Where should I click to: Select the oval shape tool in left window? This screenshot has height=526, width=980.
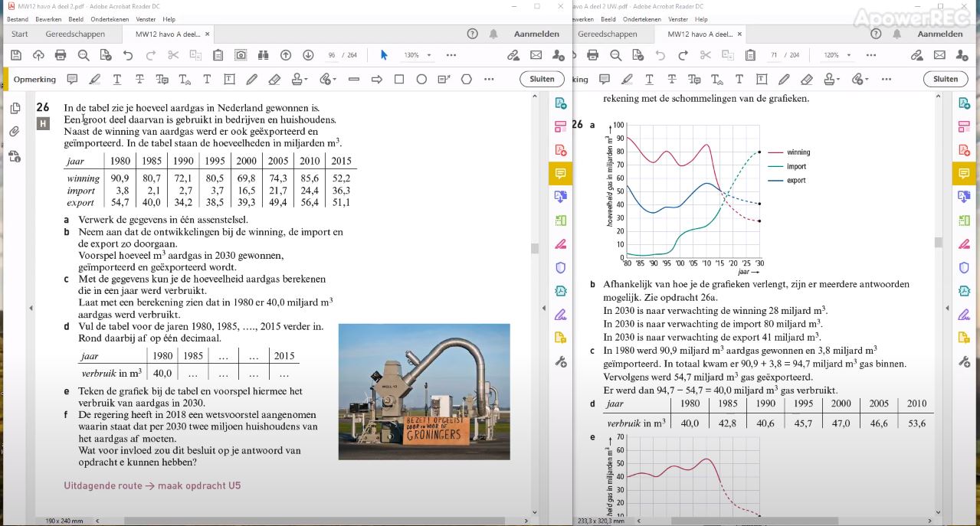[421, 79]
